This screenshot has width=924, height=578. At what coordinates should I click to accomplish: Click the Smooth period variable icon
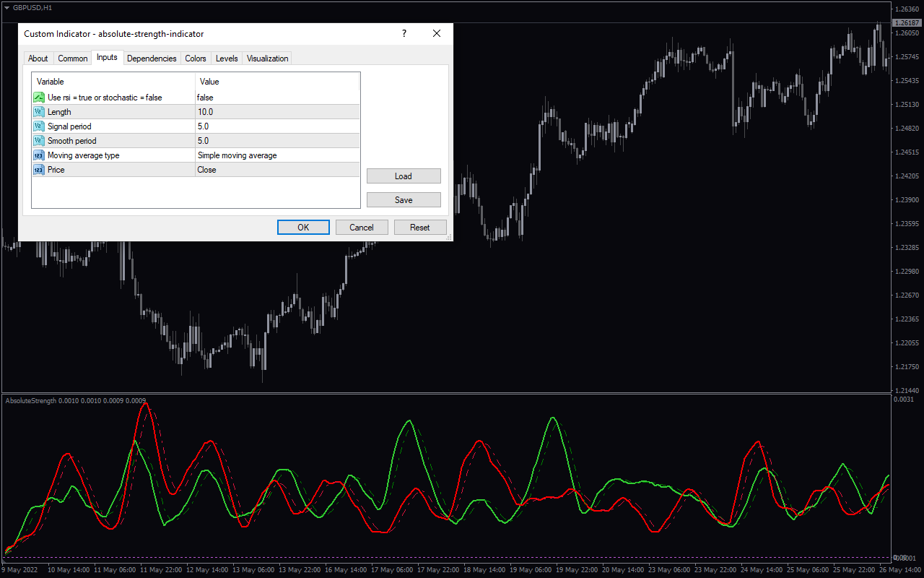pos(39,141)
